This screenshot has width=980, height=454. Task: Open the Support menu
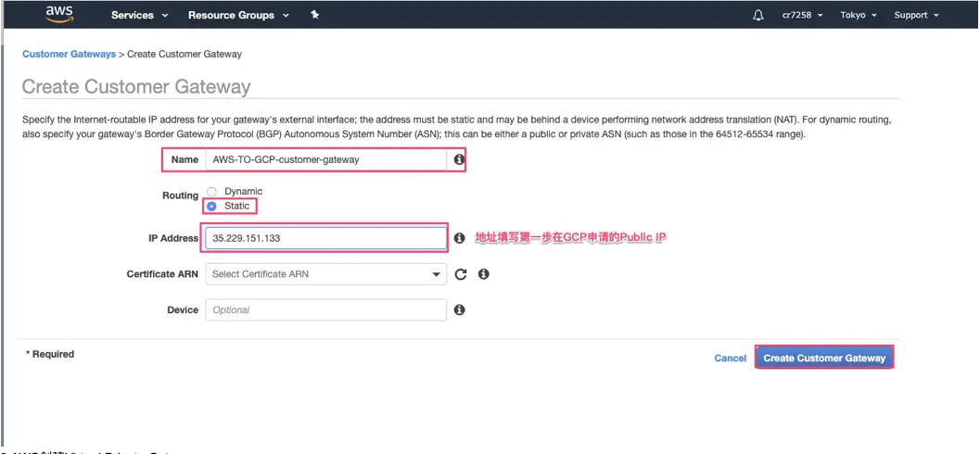(916, 15)
